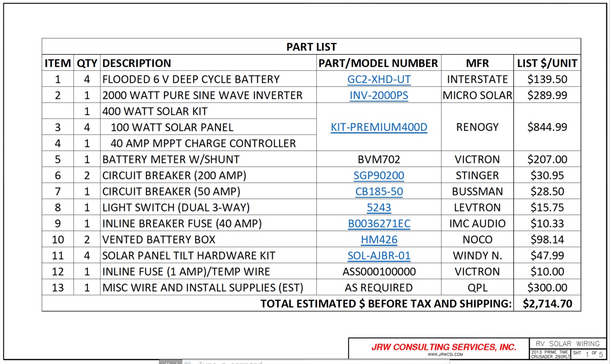611x364 pixels.
Task: Click the LIST $/UNIT column header
Action: [x=547, y=63]
